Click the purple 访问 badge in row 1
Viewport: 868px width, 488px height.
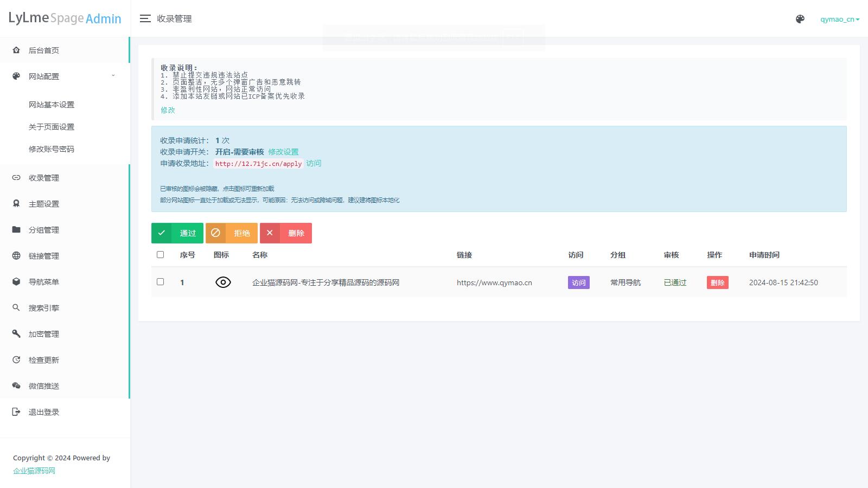[x=578, y=282]
